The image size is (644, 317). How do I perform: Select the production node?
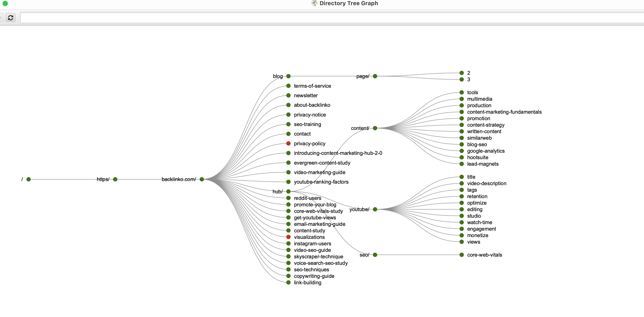click(x=461, y=105)
